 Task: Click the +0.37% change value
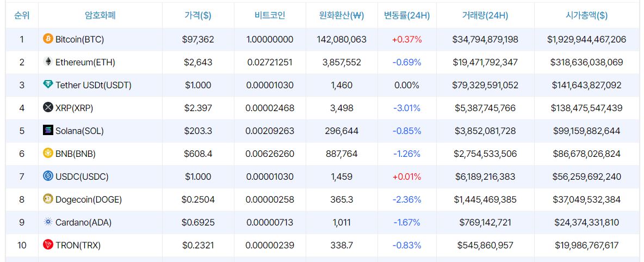tap(407, 39)
